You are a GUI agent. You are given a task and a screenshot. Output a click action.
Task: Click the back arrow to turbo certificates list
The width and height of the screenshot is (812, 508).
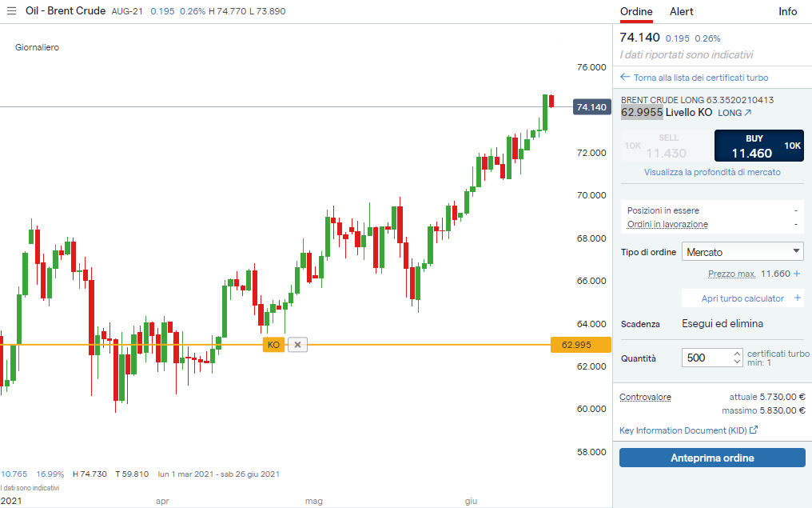pos(625,78)
